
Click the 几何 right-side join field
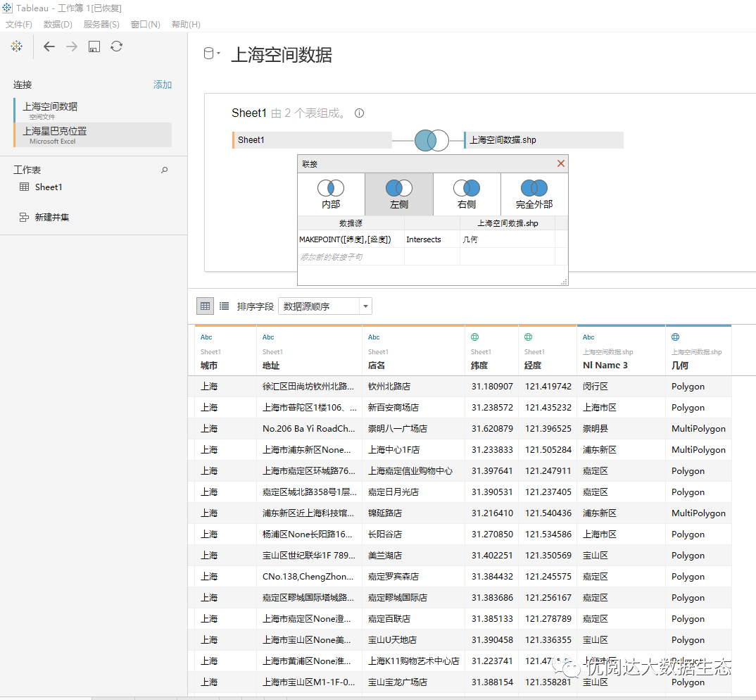(508, 239)
